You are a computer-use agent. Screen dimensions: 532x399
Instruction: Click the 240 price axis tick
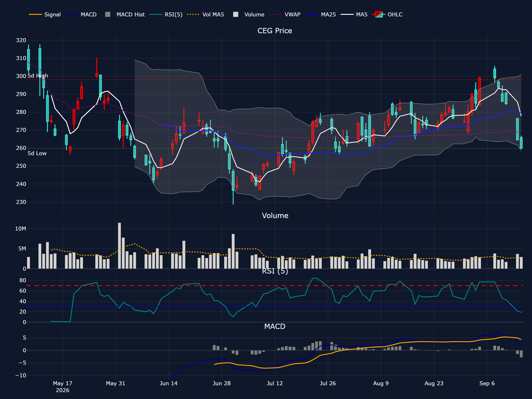coord(21,184)
